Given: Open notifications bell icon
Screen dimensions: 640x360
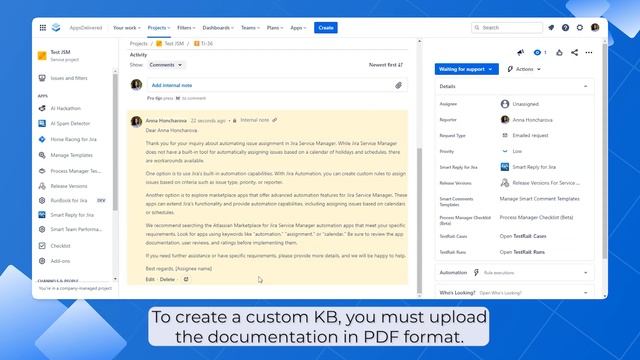Looking at the screenshot, I should 551,28.
